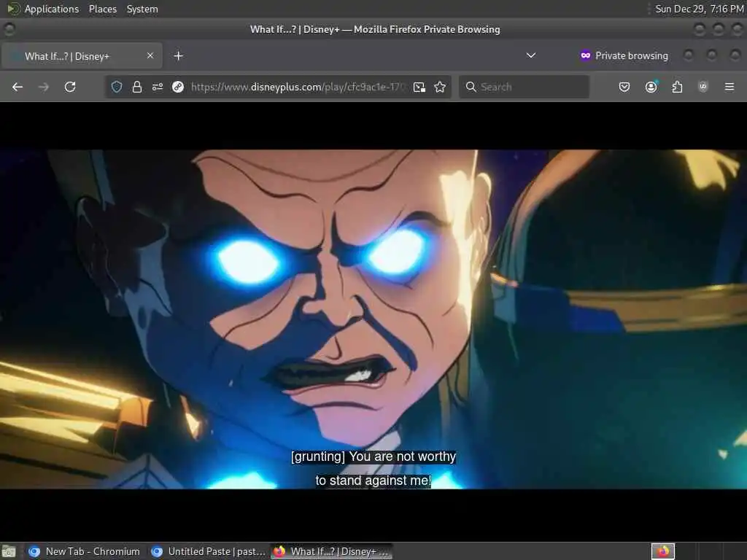
Task: Open the tracking protection shield panel
Action: coord(117,87)
